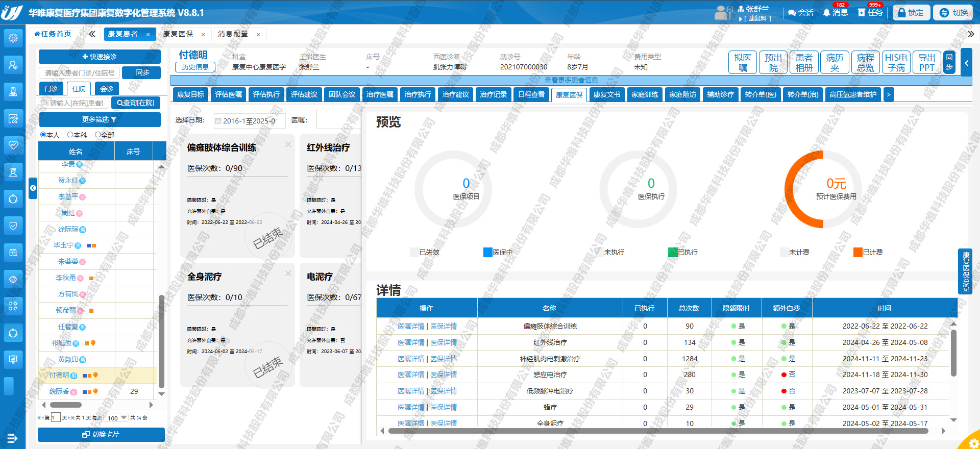Switch to the 门诊 patient tab
980x449 pixels.
[51, 89]
